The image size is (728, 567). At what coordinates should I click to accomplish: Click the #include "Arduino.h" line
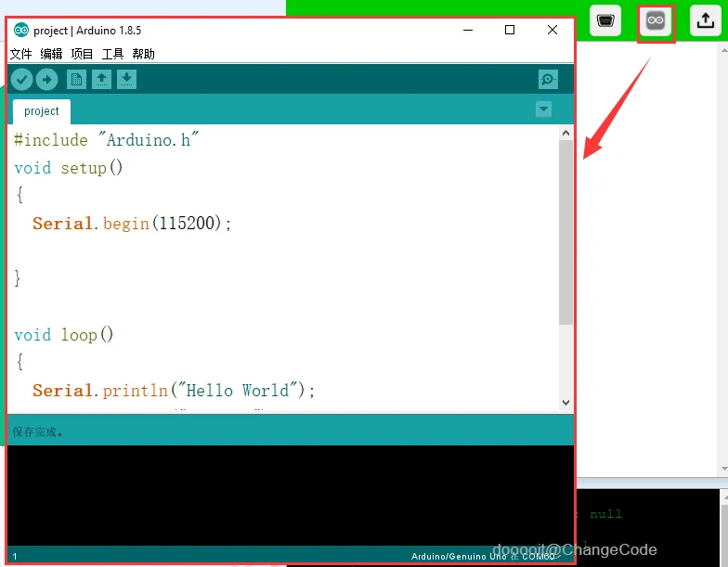(106, 139)
